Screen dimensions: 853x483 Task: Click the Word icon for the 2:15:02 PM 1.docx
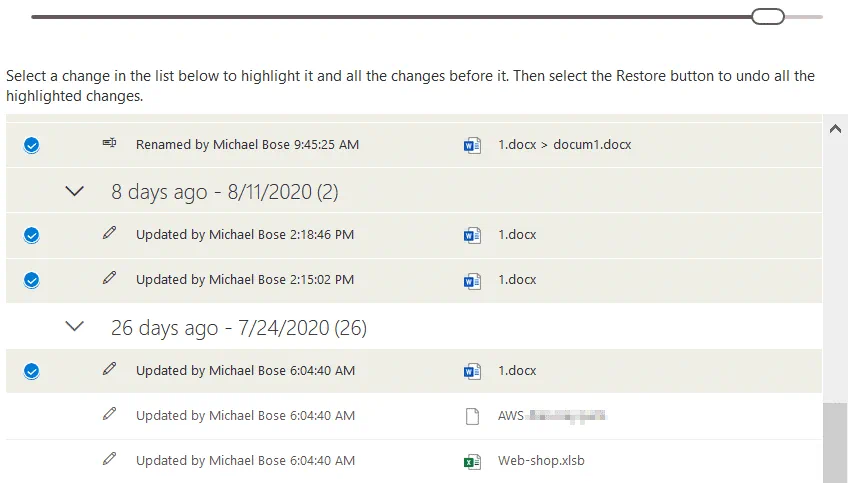click(472, 280)
